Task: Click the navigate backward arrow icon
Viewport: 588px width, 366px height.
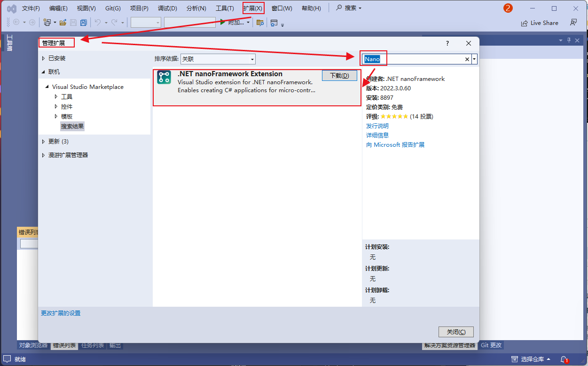Action: pyautogui.click(x=16, y=22)
